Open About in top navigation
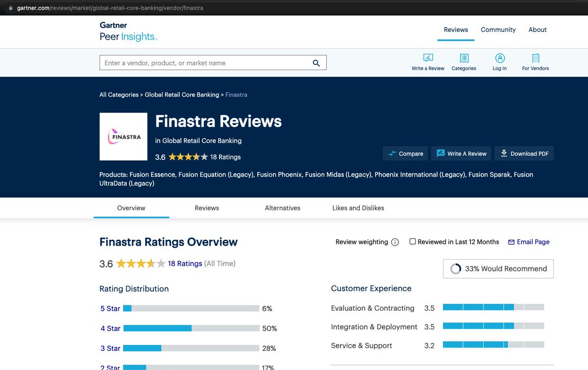Viewport: 588px width, 370px height. [x=538, y=29]
